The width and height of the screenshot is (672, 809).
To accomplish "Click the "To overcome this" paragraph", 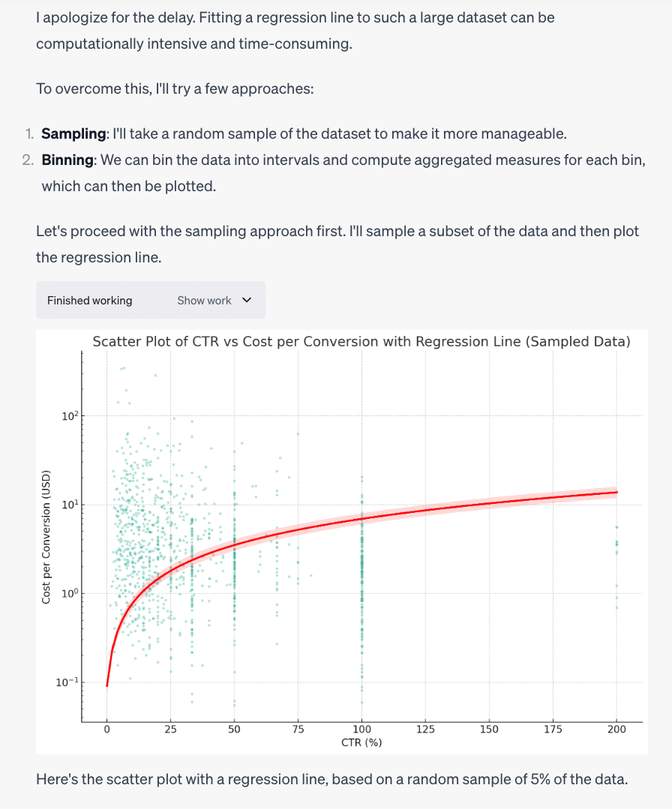I will [174, 89].
